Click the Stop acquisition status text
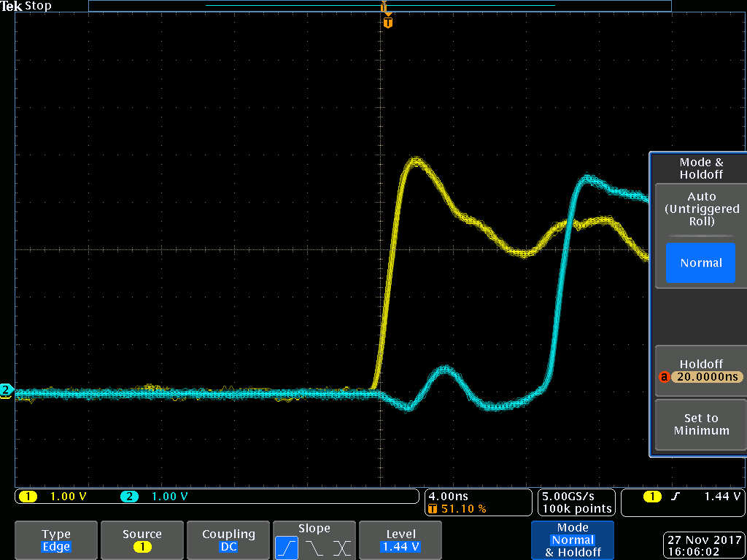 (x=38, y=6)
